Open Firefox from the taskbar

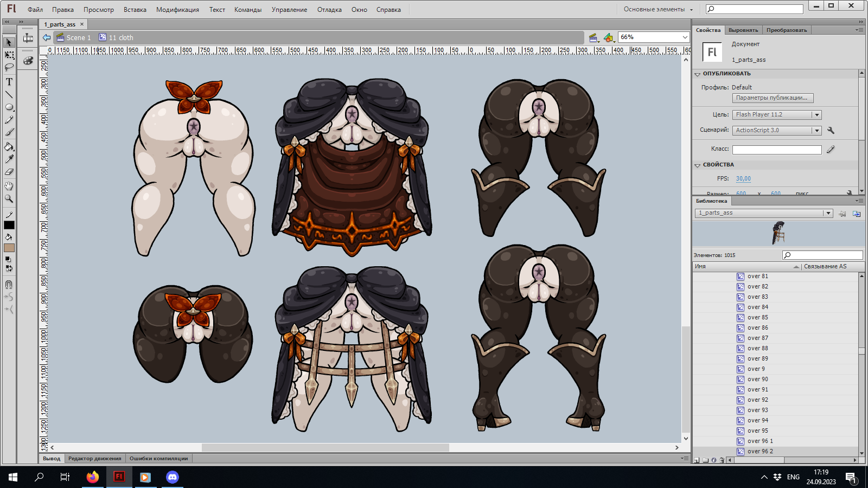click(93, 477)
